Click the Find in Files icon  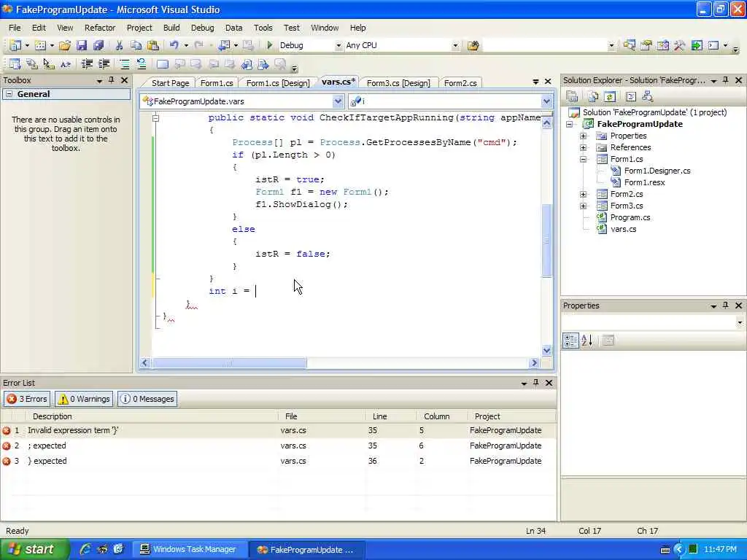pos(473,45)
